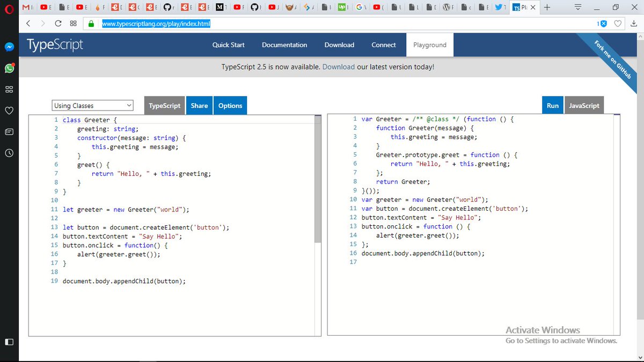The image size is (644, 362).
Task: Open Personal News in the sidebar
Action: pyautogui.click(x=9, y=131)
